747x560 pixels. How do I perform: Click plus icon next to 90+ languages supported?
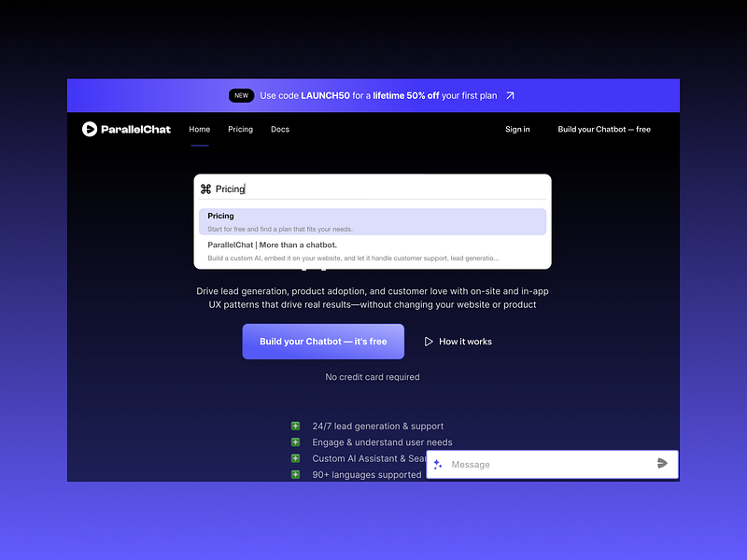[295, 474]
